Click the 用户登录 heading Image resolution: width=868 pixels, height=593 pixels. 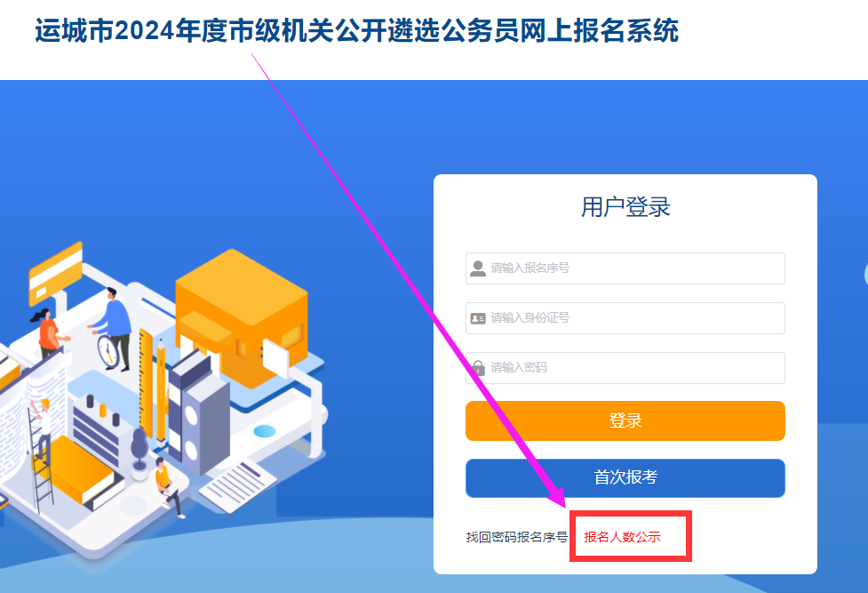coord(625,207)
